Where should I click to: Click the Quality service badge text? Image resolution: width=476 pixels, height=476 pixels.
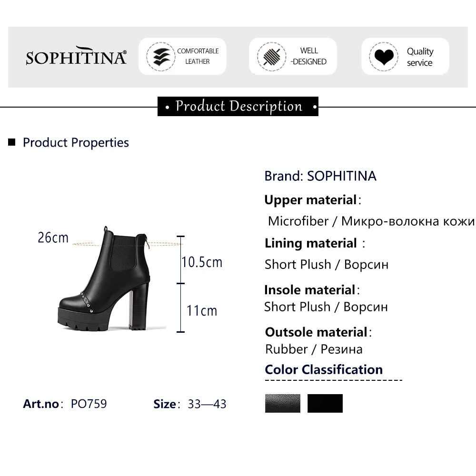420,57
